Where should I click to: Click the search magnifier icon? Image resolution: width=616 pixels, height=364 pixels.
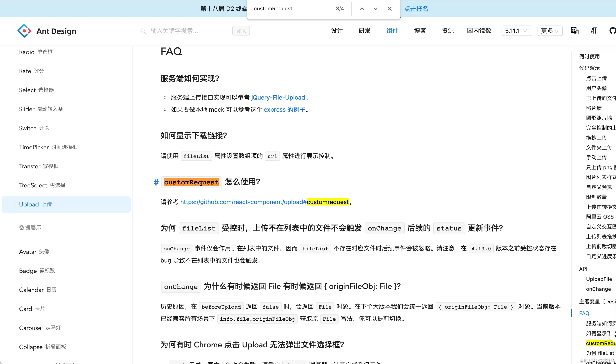143,31
